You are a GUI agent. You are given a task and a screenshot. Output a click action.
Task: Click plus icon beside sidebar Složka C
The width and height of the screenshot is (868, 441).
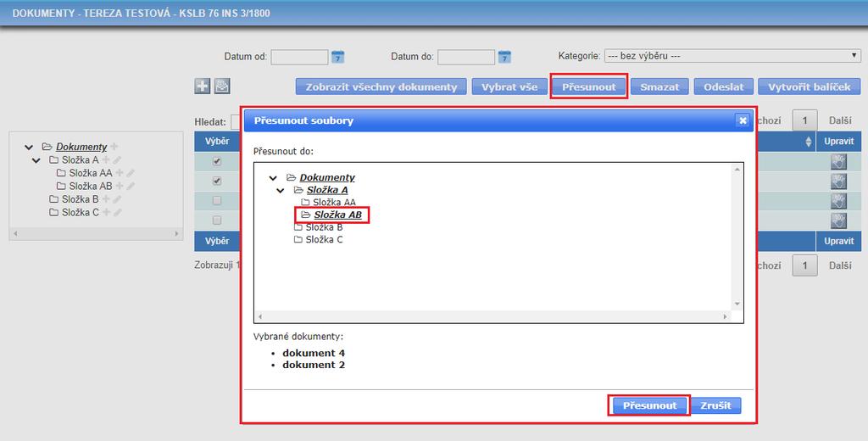(106, 212)
